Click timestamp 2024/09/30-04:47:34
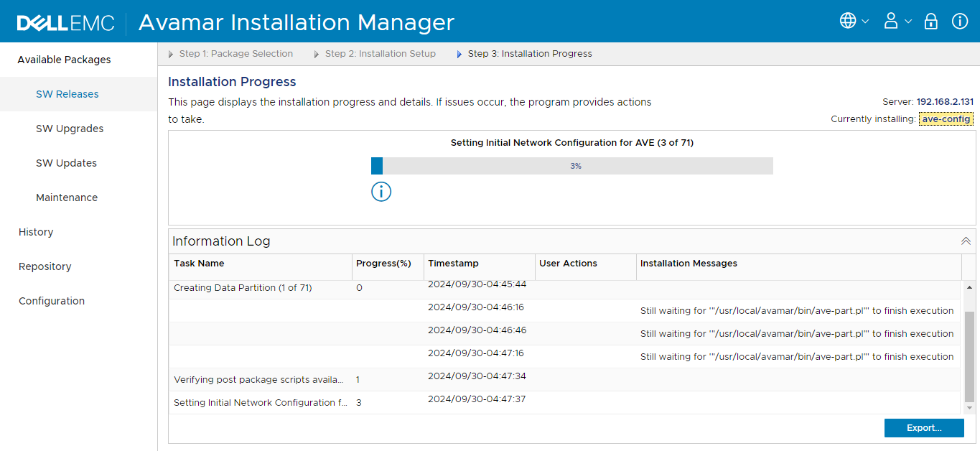 tap(477, 376)
